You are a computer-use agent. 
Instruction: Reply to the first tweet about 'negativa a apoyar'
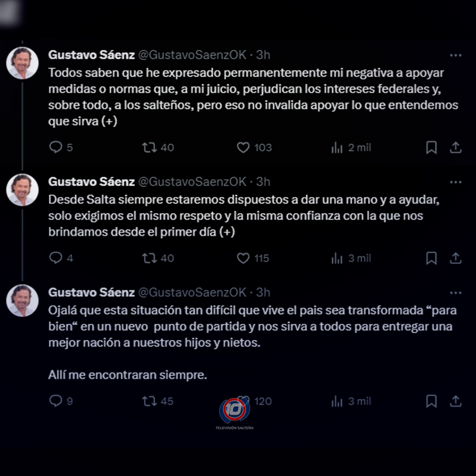(56, 147)
